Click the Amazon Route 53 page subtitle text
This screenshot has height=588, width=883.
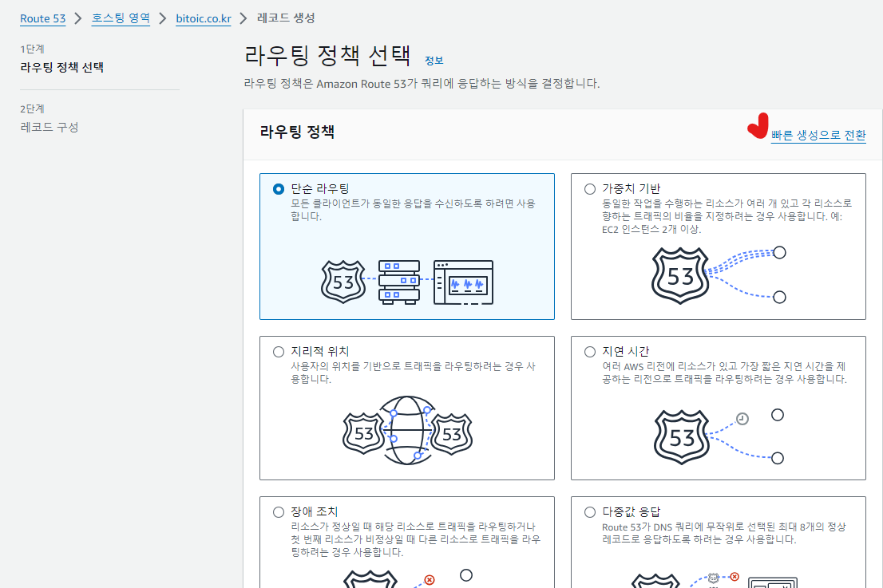pyautogui.click(x=422, y=84)
